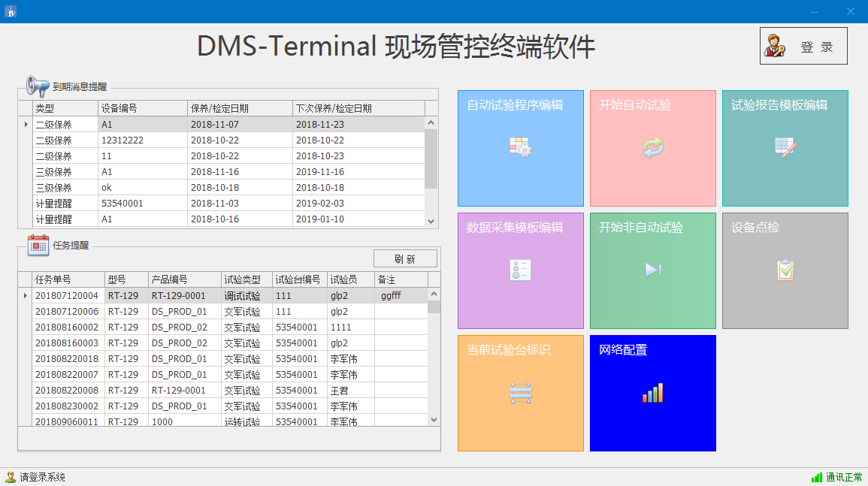Click the 通讯正常 status text
Image resolution: width=868 pixels, height=486 pixels.
coord(844,477)
